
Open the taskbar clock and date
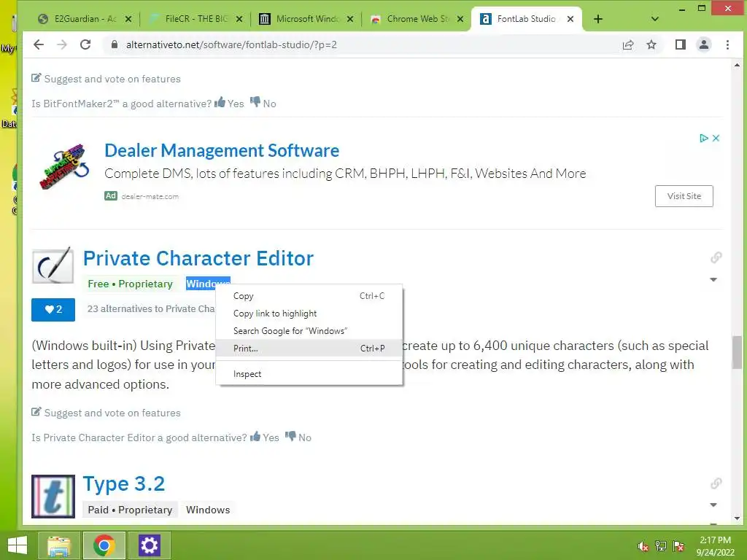pos(715,545)
